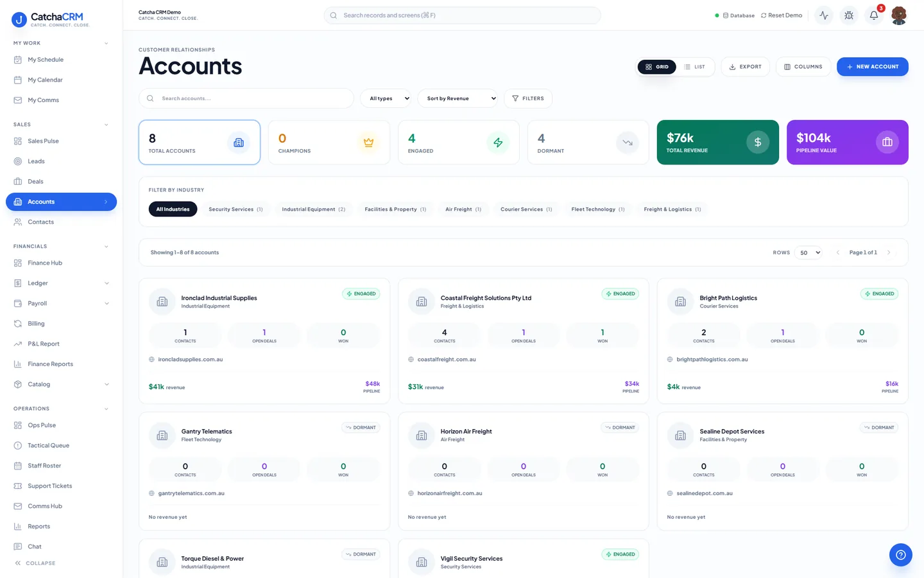Open Support Tickets
The image size is (924, 578).
click(x=61, y=486)
